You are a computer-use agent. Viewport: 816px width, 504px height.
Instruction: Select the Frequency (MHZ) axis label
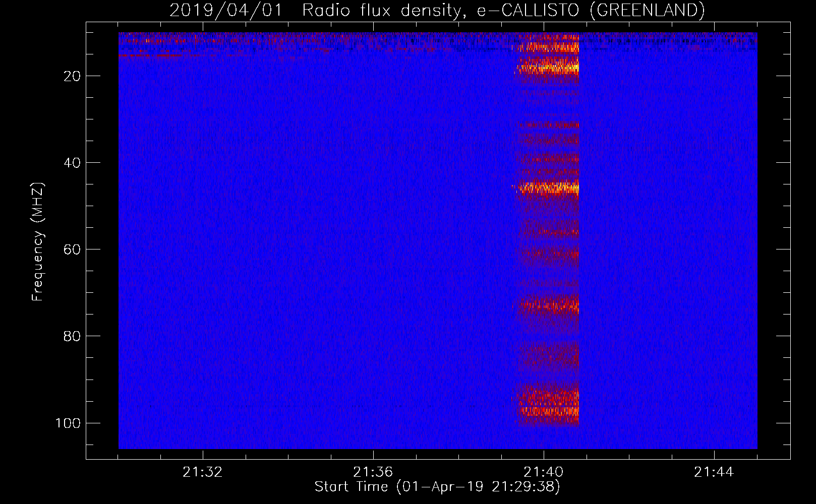pos(38,242)
